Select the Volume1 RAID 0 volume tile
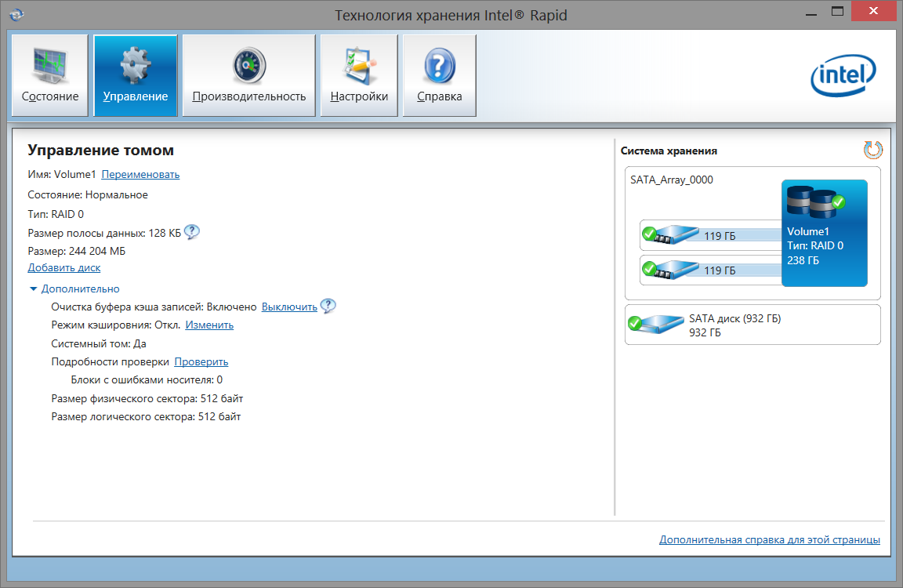The width and height of the screenshot is (903, 588). click(824, 233)
